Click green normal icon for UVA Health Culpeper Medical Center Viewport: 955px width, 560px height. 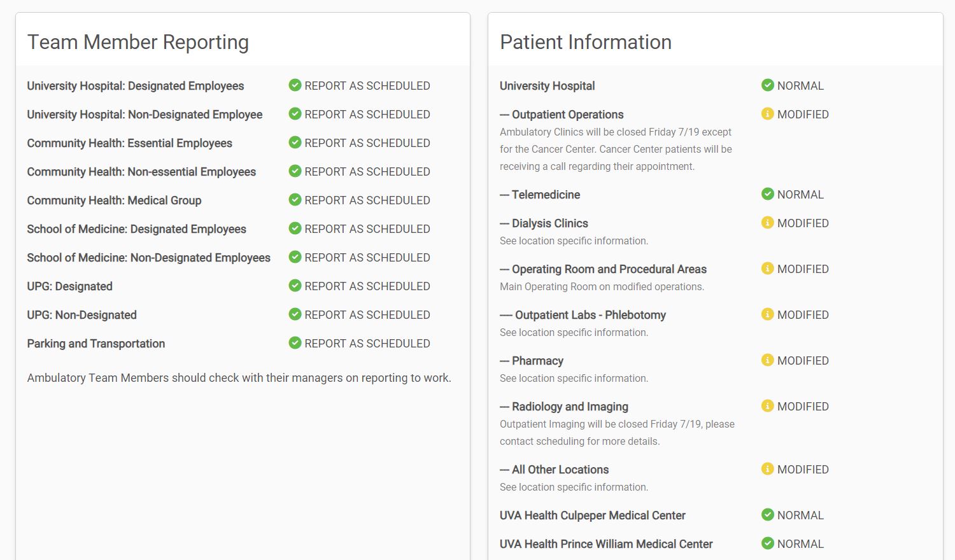pyautogui.click(x=768, y=514)
